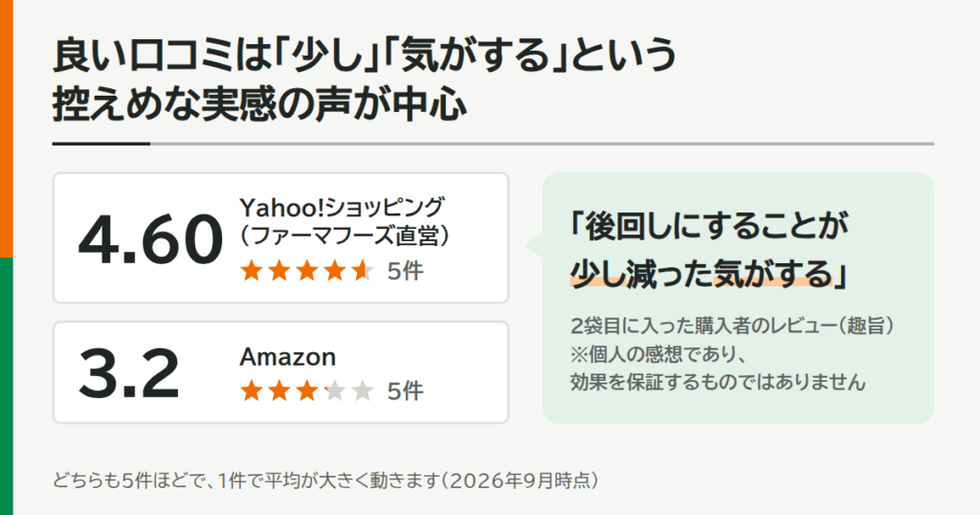Click the half-filled fifth star in Yahoo rating
The image size is (980, 515).
(x=363, y=271)
